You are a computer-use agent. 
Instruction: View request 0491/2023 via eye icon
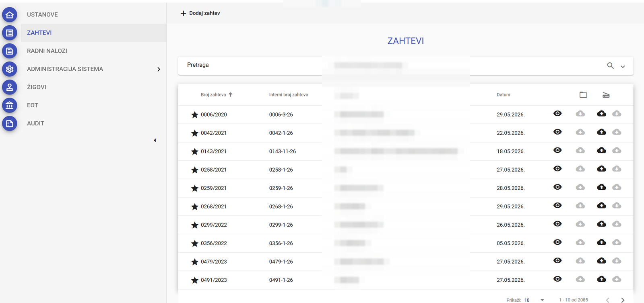tap(557, 279)
